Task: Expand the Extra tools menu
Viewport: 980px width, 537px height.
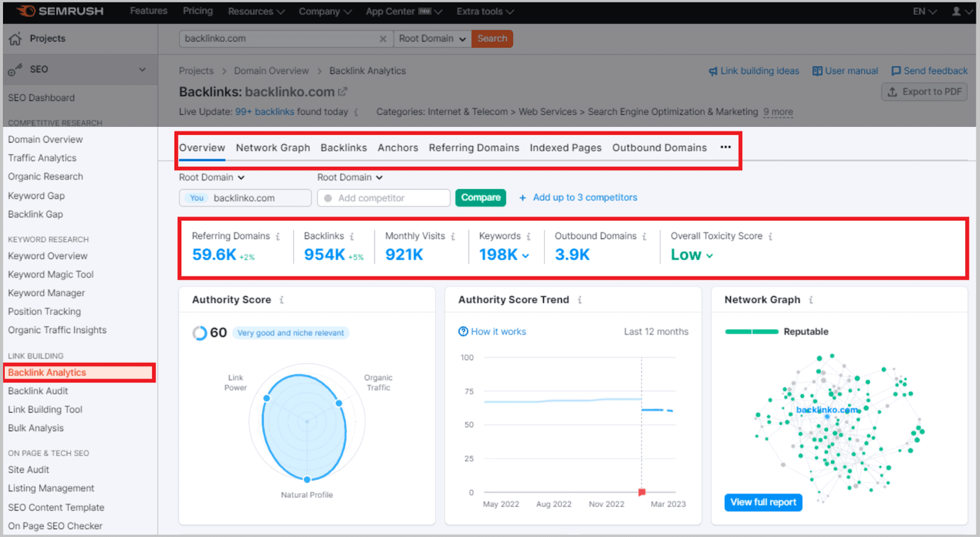Action: (485, 11)
